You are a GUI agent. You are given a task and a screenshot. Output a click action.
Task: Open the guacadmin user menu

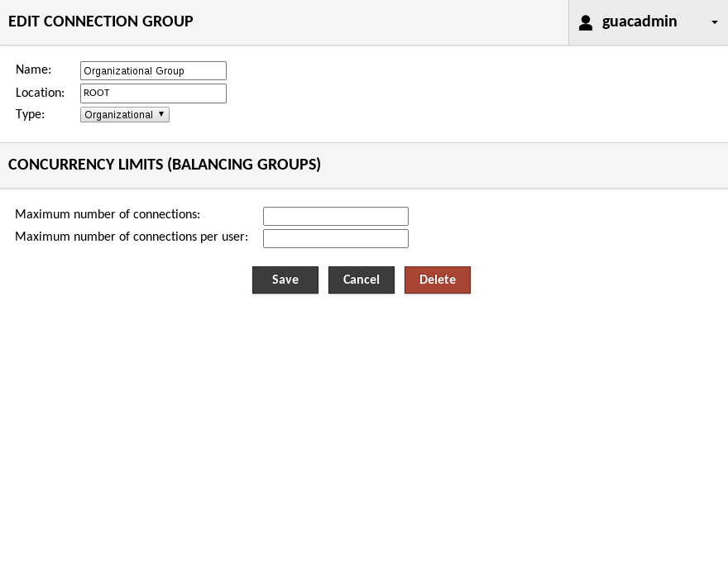pos(639,22)
